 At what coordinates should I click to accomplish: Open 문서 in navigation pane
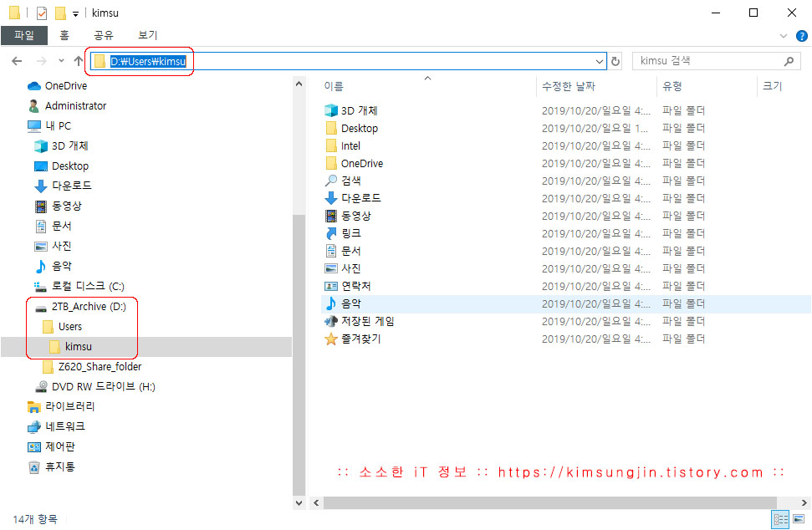(x=53, y=227)
